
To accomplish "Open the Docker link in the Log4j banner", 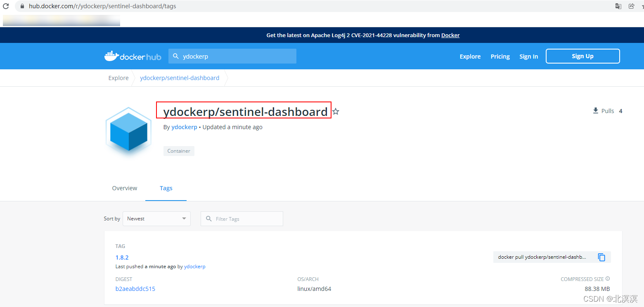I will click(x=450, y=35).
